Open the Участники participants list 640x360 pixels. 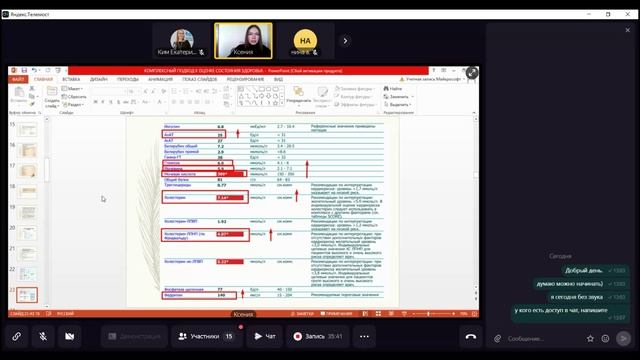[206, 336]
